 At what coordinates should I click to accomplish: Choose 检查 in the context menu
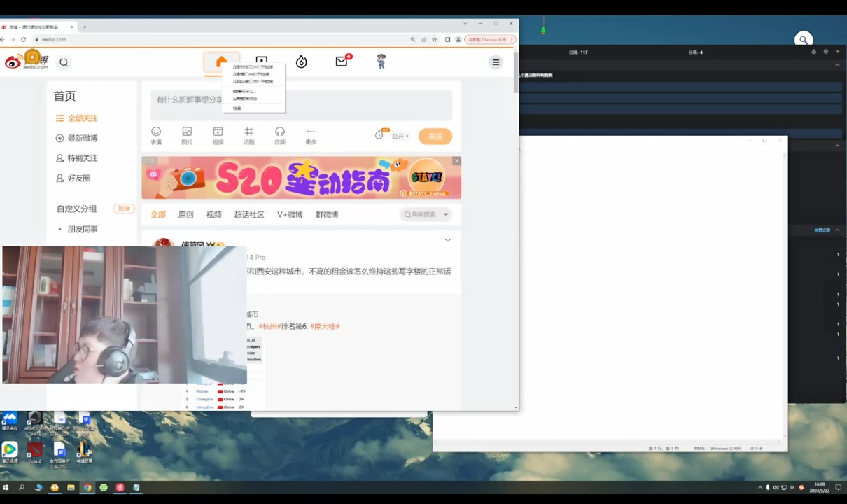coord(253,108)
